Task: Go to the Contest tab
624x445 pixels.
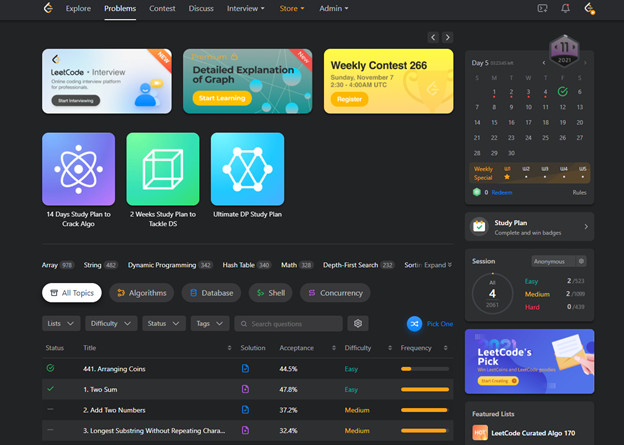Action: point(161,9)
